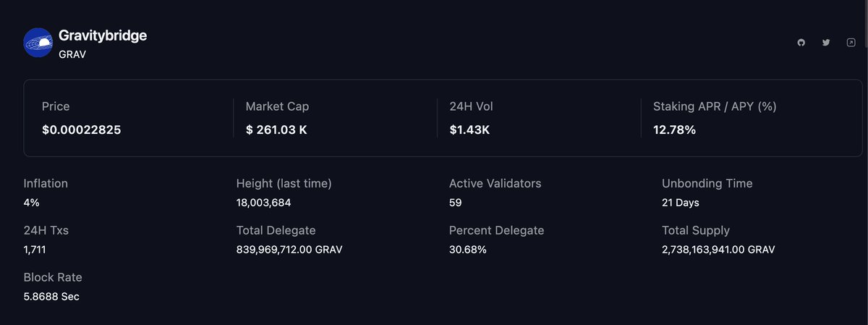Click the Active Validators count 59
The width and height of the screenshot is (868, 325).
[456, 203]
